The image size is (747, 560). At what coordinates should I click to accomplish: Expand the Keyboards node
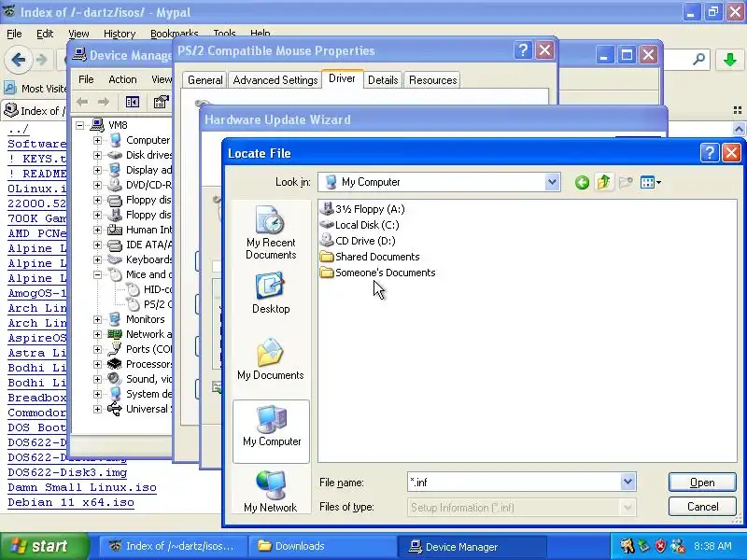[x=97, y=260]
